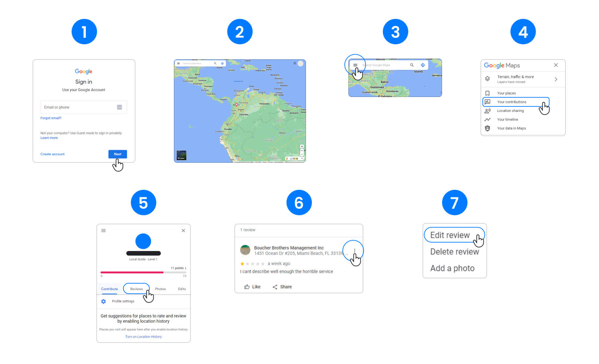
Task: Click the search magnifier in the step 3 map
Action: click(x=412, y=65)
